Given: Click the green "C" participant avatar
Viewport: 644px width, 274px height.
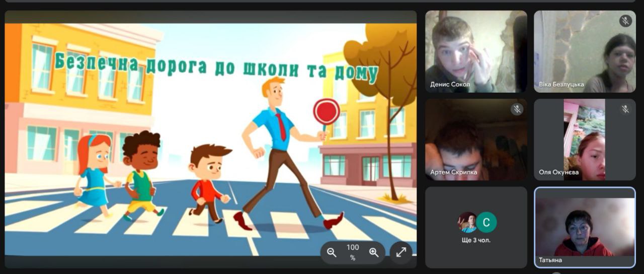Looking at the screenshot, I should 487,222.
